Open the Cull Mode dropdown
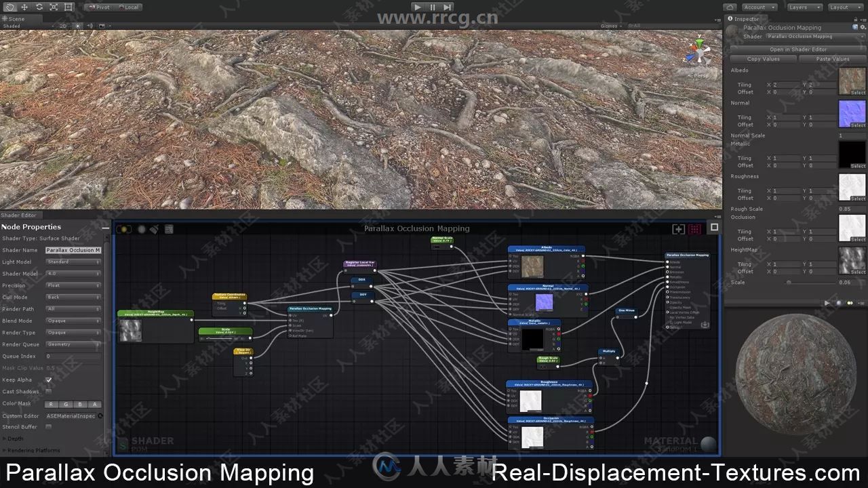Viewport: 868px width, 488px height. [x=73, y=297]
